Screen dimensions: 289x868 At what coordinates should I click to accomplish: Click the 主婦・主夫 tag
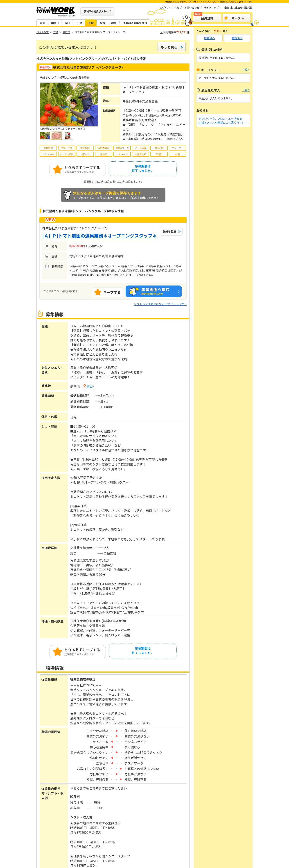click(x=67, y=148)
